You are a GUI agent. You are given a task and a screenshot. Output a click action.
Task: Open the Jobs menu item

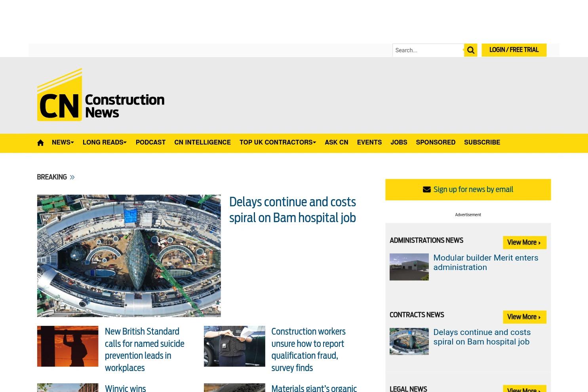(399, 143)
